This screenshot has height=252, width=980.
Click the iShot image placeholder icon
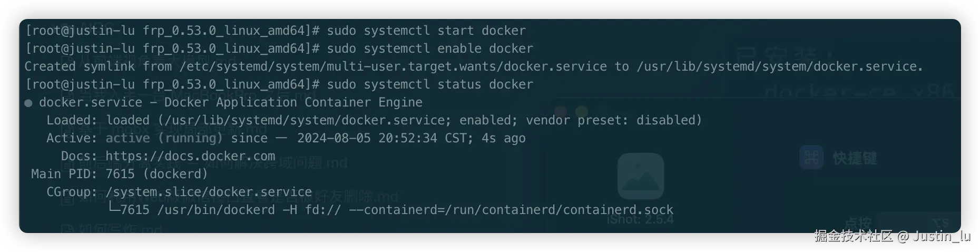[x=640, y=177]
